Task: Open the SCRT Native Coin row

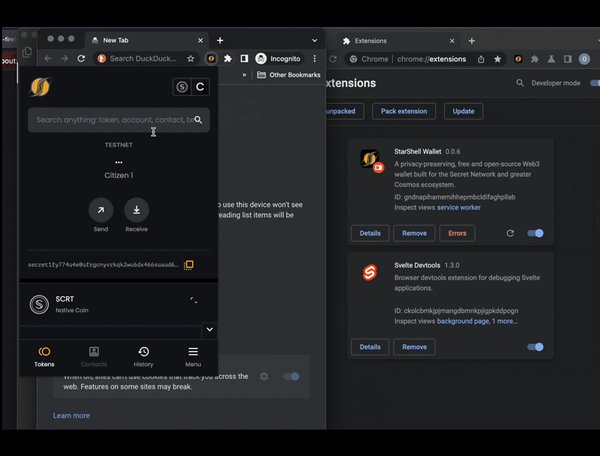Action: pos(119,305)
